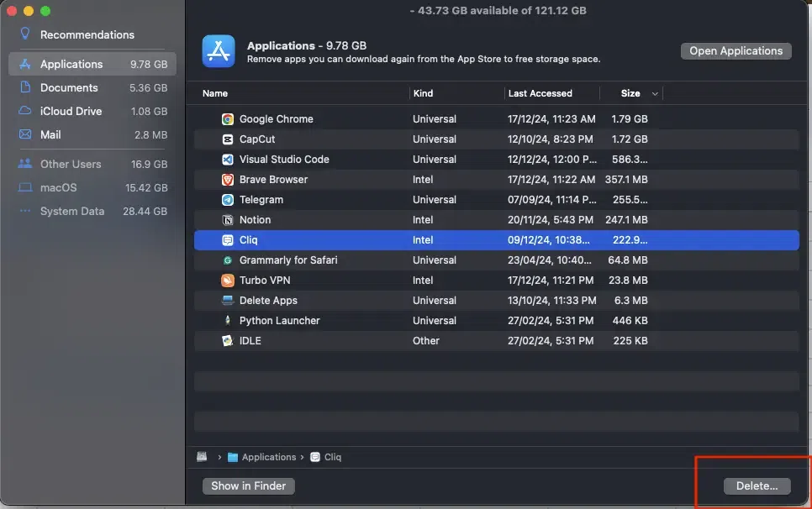Click the Other Users people icon

click(x=25, y=164)
